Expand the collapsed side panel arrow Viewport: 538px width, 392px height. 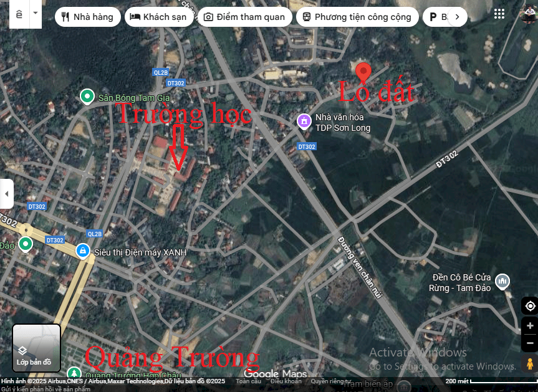(6, 194)
